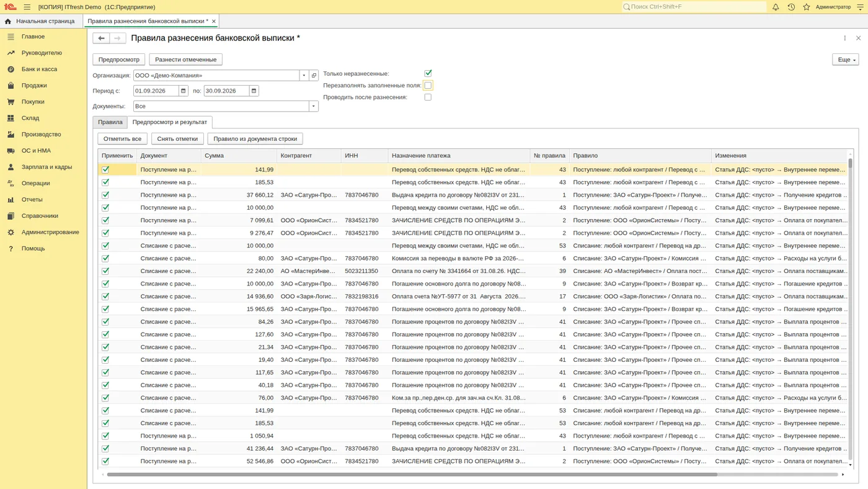
Task: Click the Отметить все button
Action: tap(122, 139)
